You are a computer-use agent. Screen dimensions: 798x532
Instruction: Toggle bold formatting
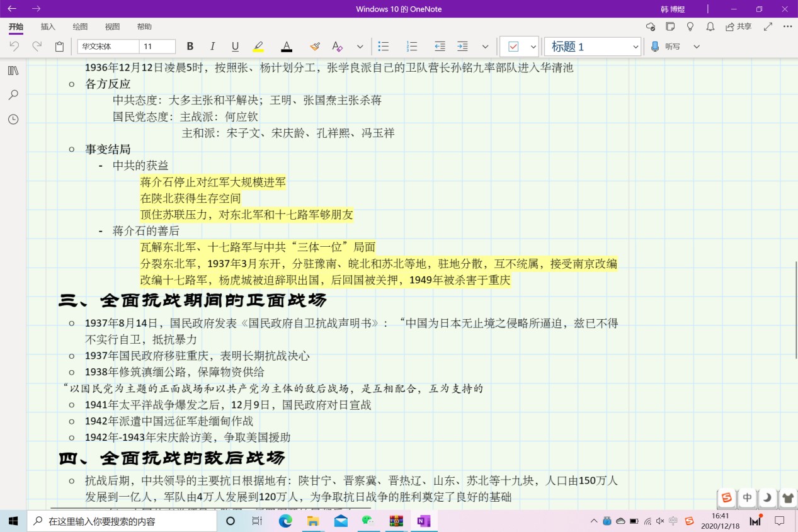190,47
